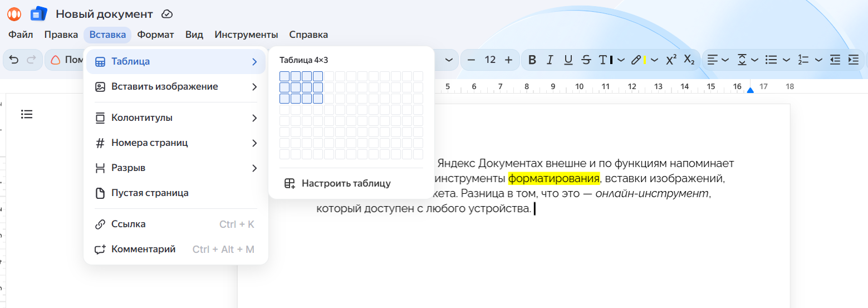Open the Справка menu
The image size is (868, 308).
(x=308, y=35)
